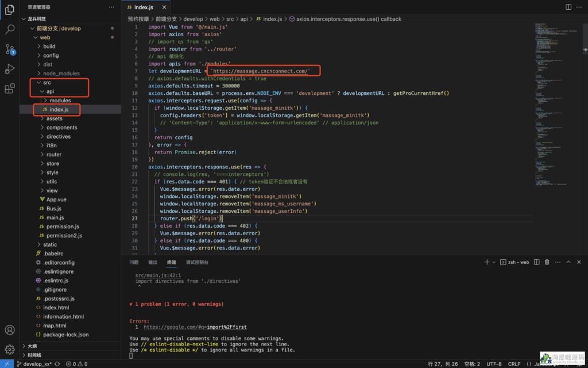Click the develop_xx* branch indicator

click(x=34, y=364)
